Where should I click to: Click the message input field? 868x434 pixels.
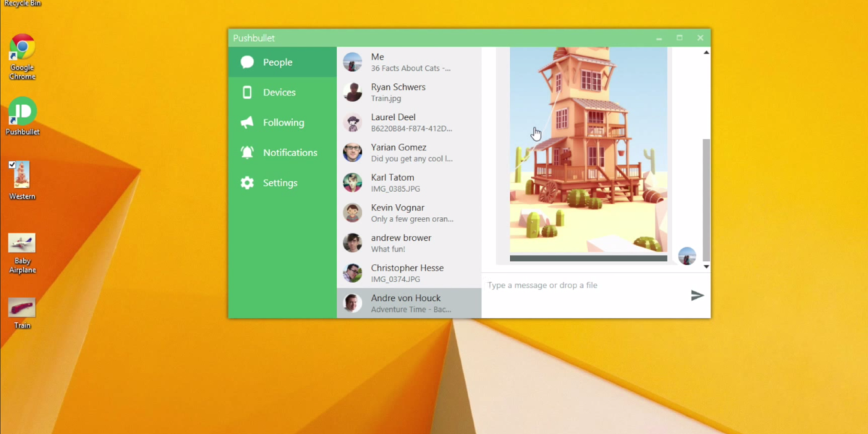pyautogui.click(x=584, y=286)
